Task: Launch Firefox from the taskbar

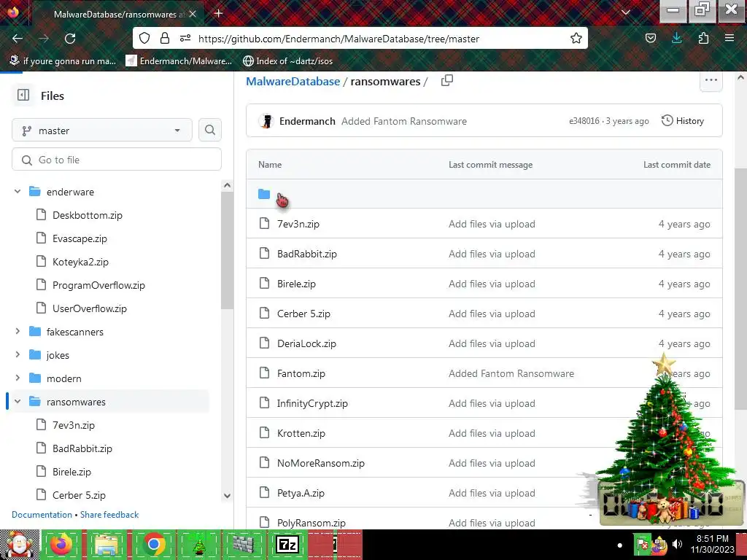Action: [x=61, y=545]
